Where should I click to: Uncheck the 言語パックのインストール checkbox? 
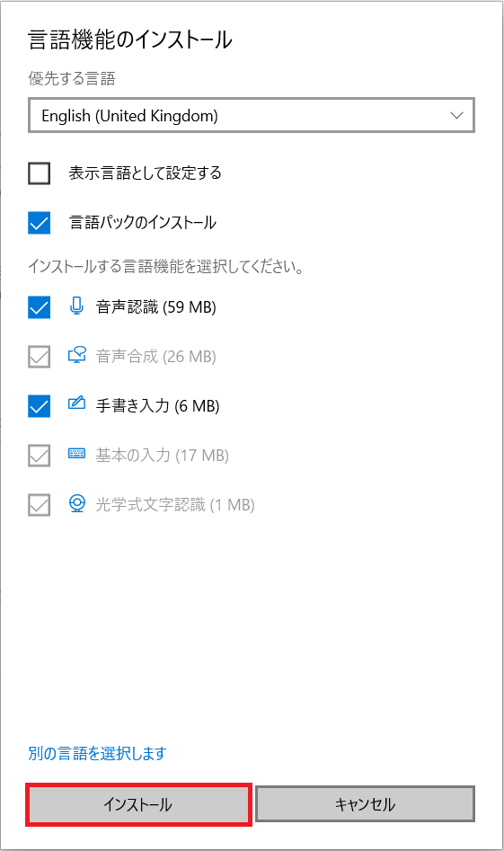(x=39, y=223)
